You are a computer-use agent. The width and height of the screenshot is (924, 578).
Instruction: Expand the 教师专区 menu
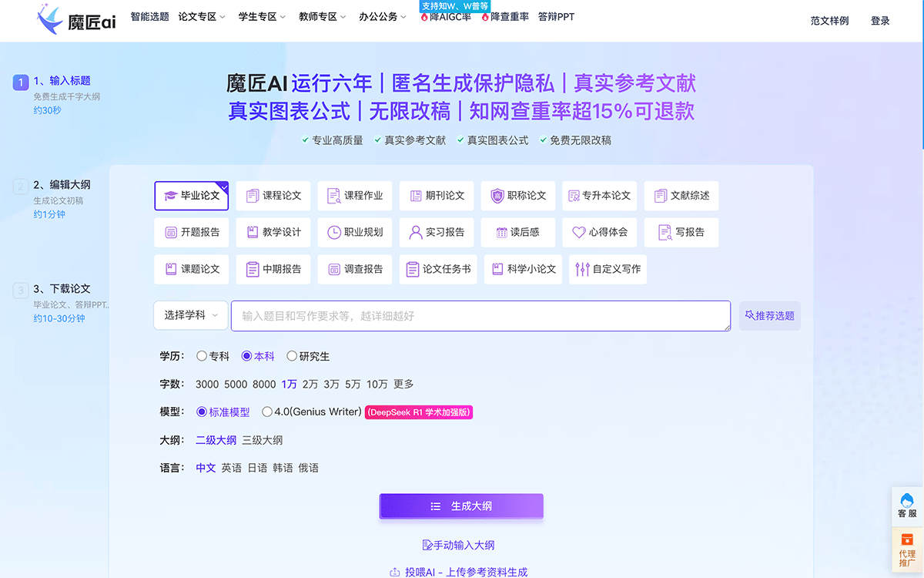318,15
